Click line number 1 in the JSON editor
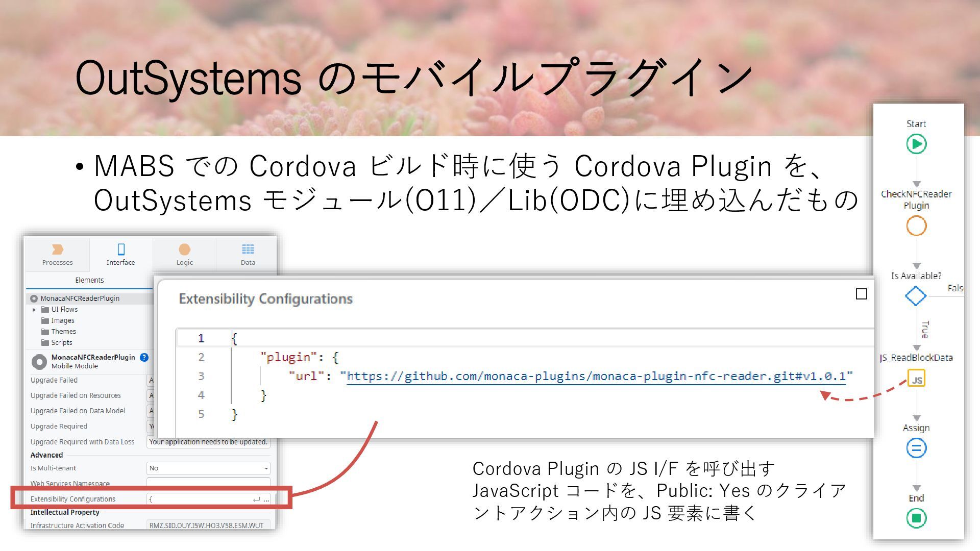Viewport: 980px width, 551px height. [x=201, y=338]
